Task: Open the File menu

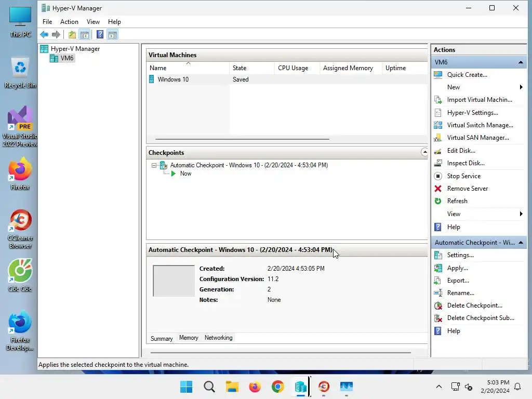Action: pyautogui.click(x=47, y=22)
